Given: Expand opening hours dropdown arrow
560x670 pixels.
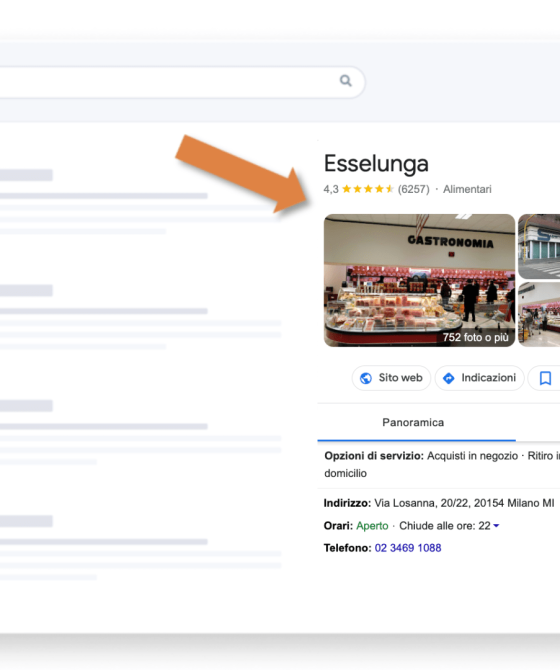Looking at the screenshot, I should pos(496,526).
